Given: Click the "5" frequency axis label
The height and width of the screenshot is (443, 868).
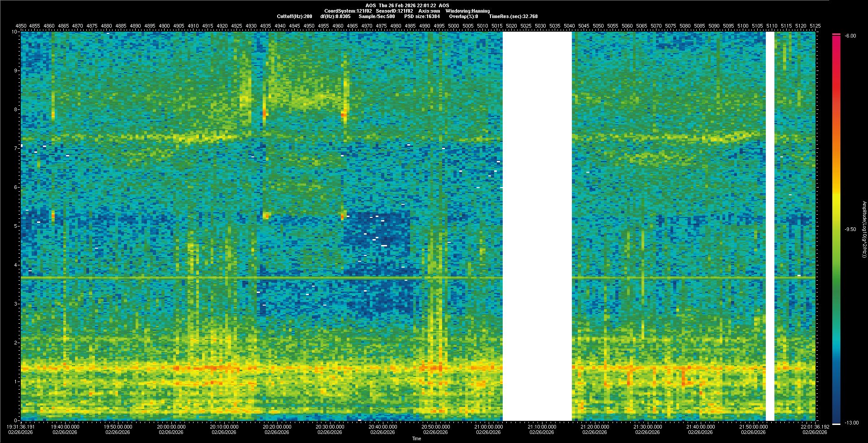Looking at the screenshot, I should (16, 226).
